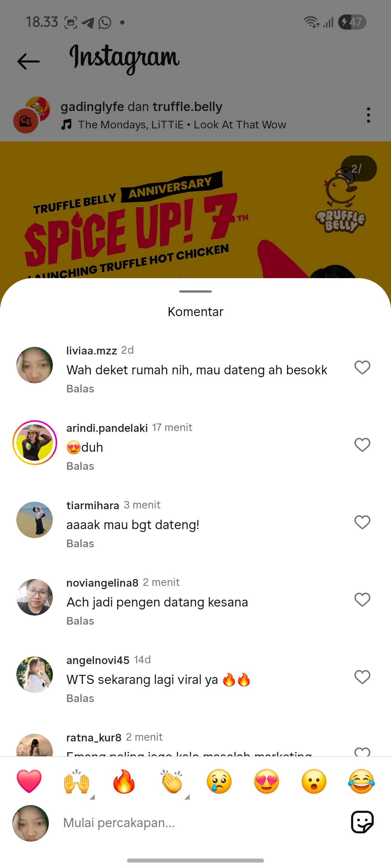Open the three-dot post options menu
This screenshot has width=391, height=868.
368,115
